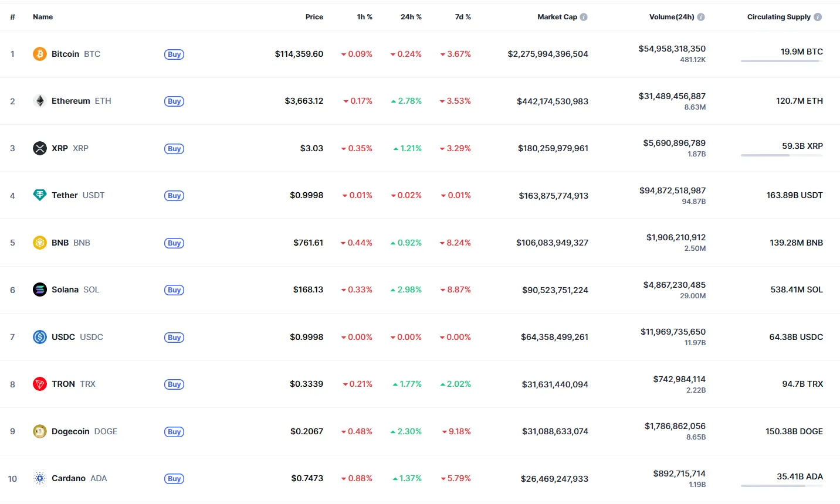Click XRP circulating supply progress bar
Screen dimensions: 840x504
click(782, 155)
